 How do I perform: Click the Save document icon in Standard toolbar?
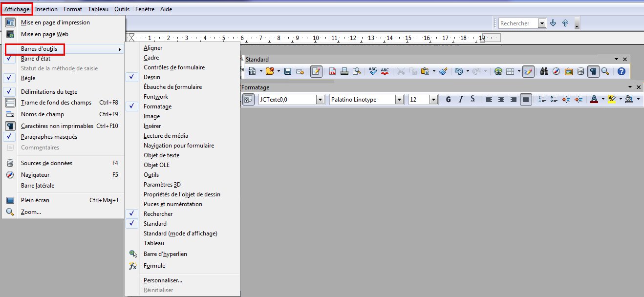[288, 71]
